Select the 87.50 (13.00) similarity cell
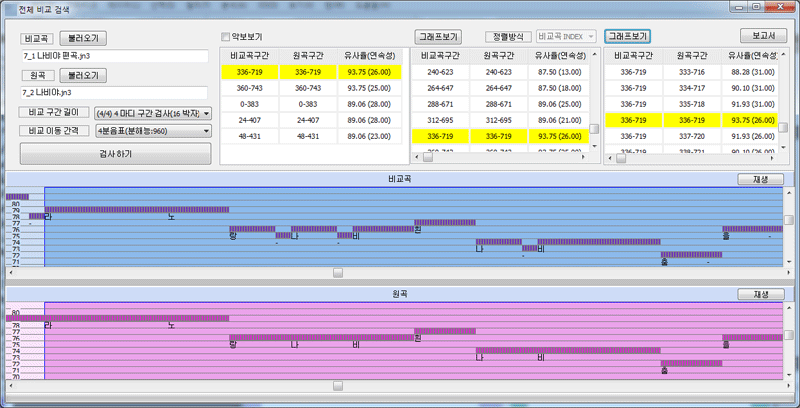Image resolution: width=800 pixels, height=408 pixels. [x=559, y=72]
